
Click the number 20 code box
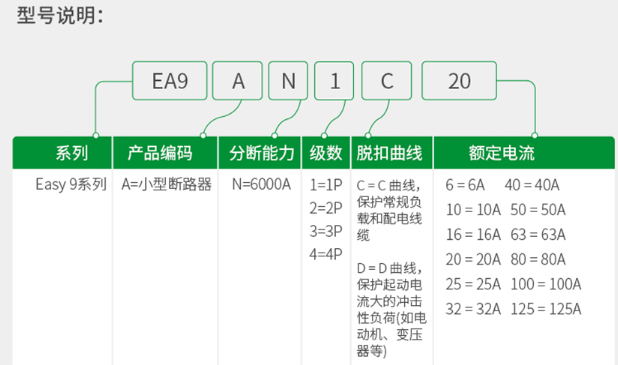(459, 81)
